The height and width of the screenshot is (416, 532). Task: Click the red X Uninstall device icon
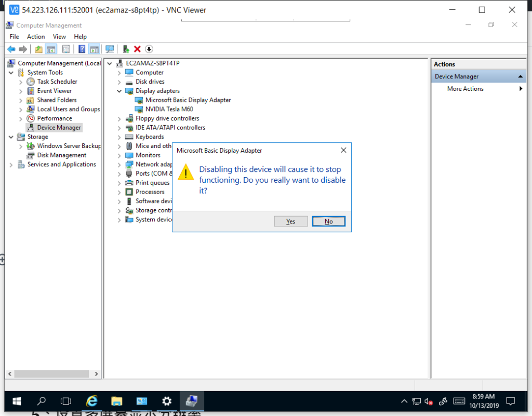tap(137, 49)
